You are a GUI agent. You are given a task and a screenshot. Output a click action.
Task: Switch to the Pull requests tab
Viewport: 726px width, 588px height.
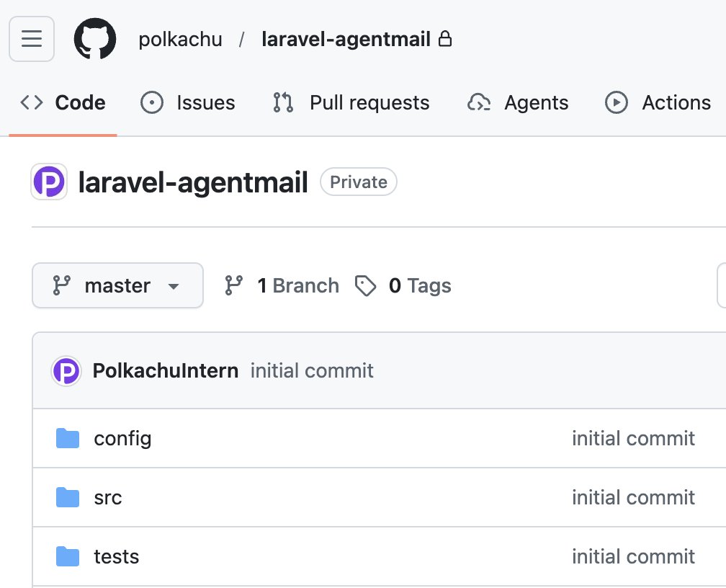coord(351,103)
